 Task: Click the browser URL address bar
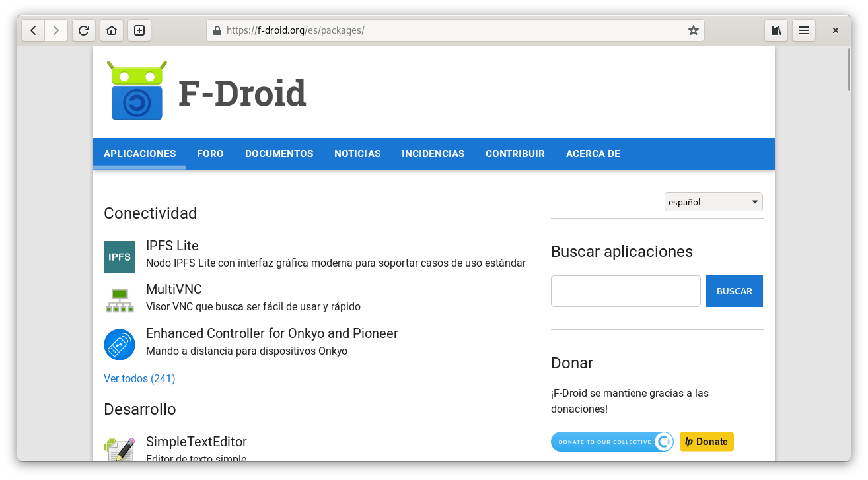pos(456,30)
